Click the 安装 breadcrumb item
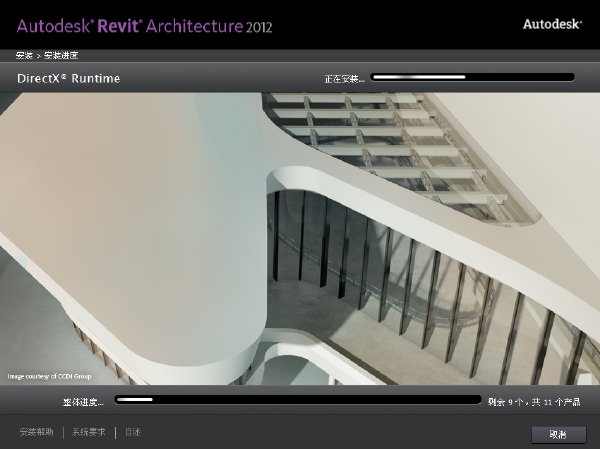 [24, 56]
